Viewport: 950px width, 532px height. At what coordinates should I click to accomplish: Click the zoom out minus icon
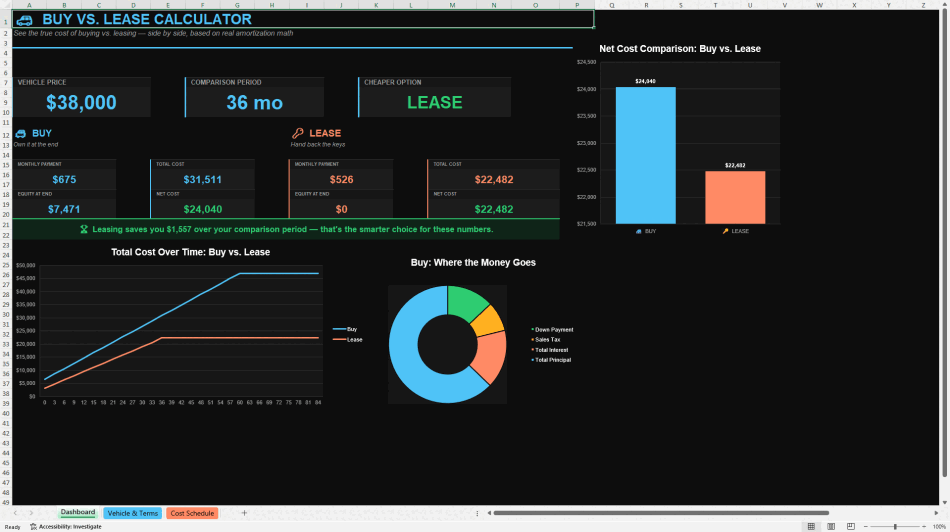point(866,527)
